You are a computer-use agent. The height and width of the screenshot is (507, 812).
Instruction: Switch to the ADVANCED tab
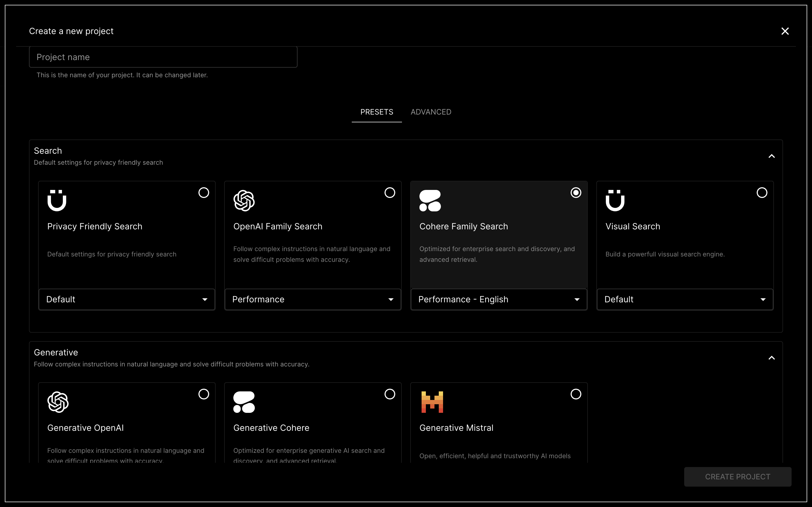click(431, 112)
